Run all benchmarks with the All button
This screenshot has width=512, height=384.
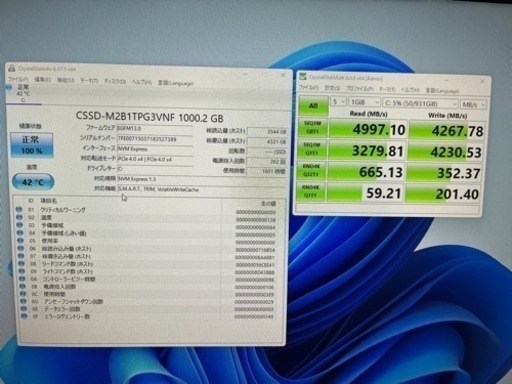point(313,106)
